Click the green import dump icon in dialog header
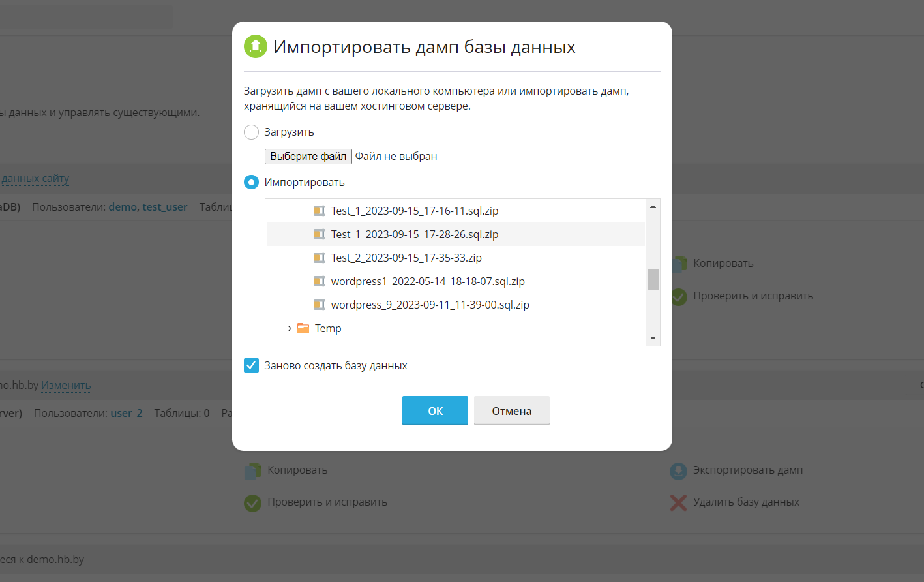 pyautogui.click(x=256, y=46)
